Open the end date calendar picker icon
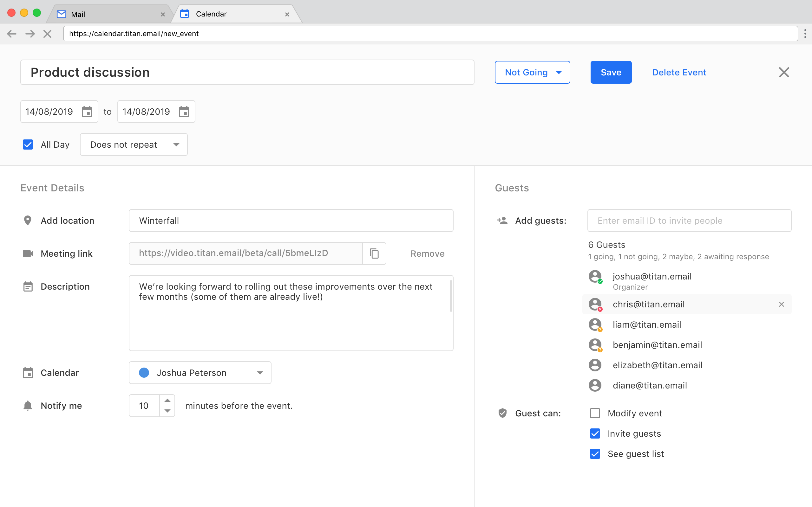The width and height of the screenshot is (812, 507). [x=184, y=112]
